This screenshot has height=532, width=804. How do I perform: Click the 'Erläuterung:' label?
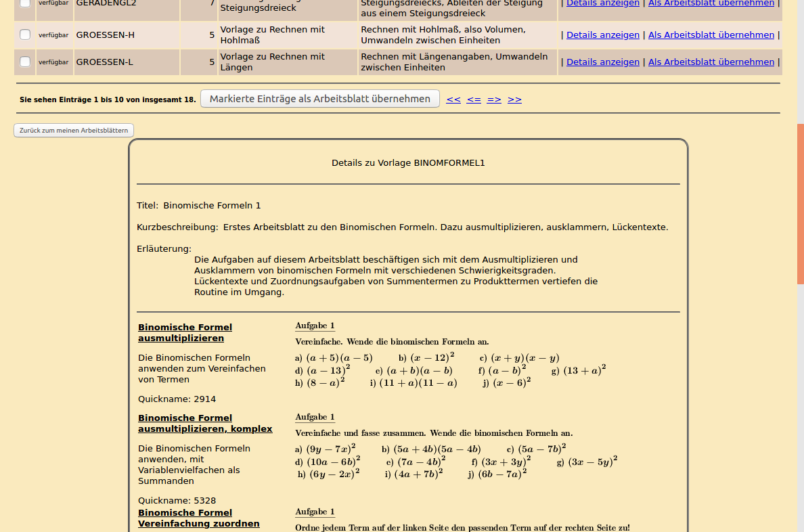[x=164, y=249]
